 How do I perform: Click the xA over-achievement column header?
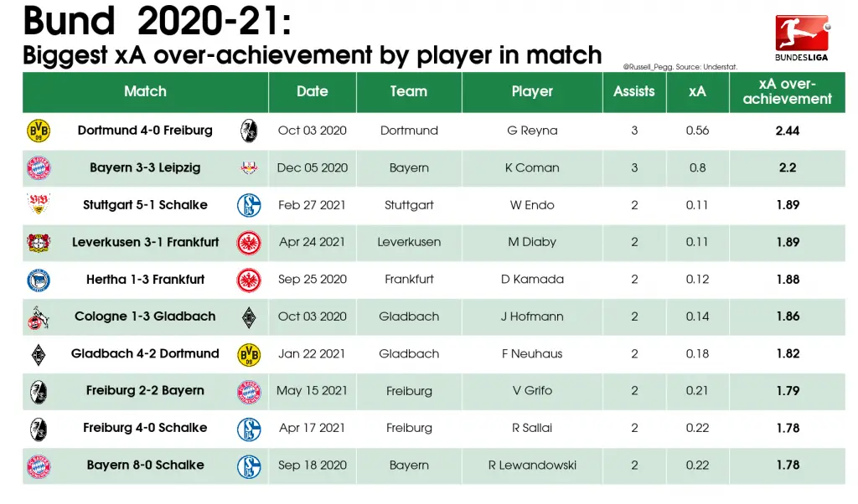[788, 91]
